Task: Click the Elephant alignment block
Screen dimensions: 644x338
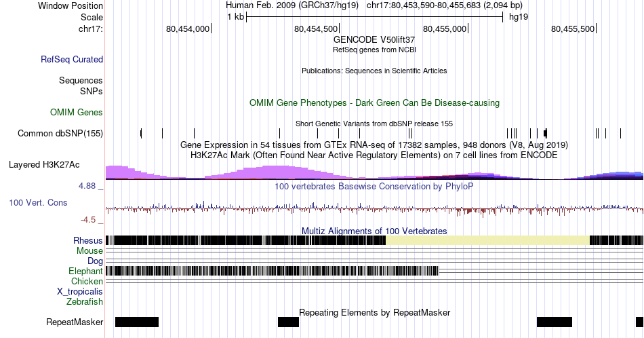Action: [x=273, y=271]
